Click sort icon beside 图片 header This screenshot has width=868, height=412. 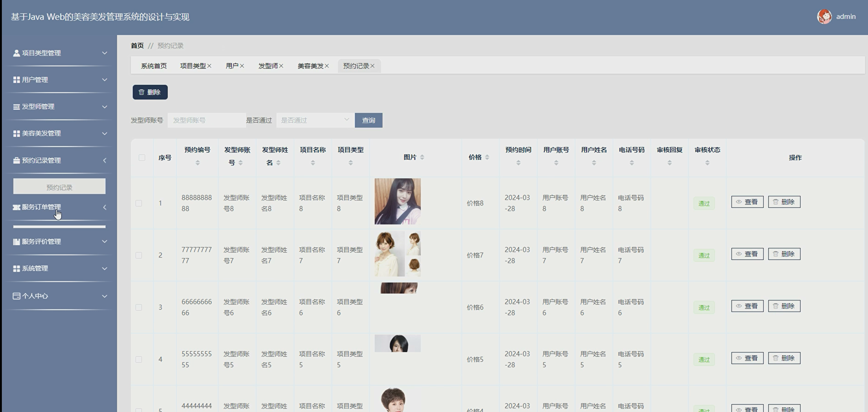422,157
